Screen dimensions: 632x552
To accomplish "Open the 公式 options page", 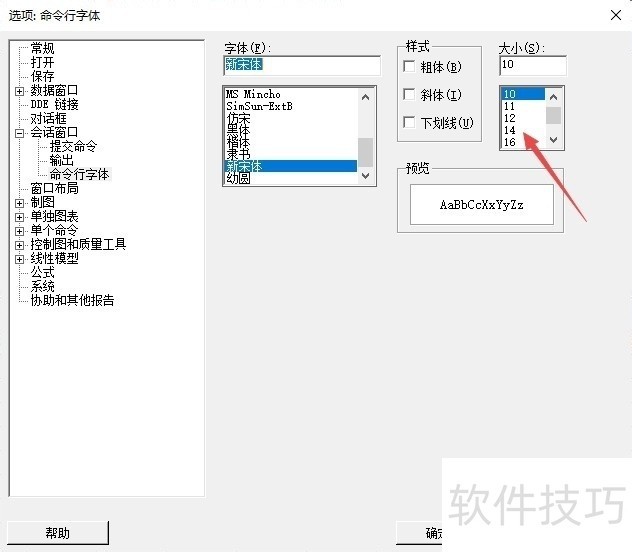I will [42, 272].
